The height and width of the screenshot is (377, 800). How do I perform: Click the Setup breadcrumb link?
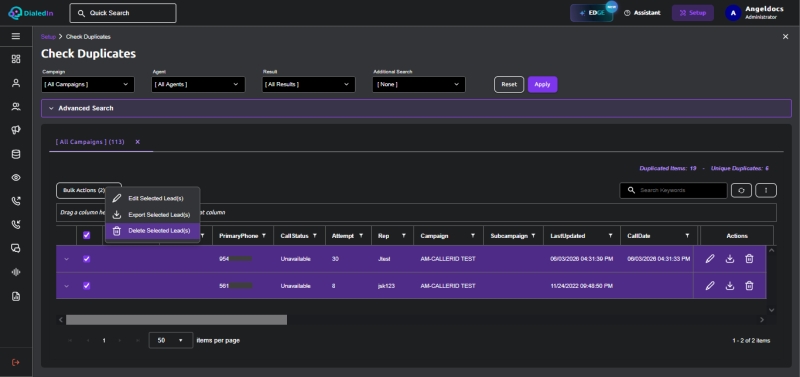click(48, 37)
